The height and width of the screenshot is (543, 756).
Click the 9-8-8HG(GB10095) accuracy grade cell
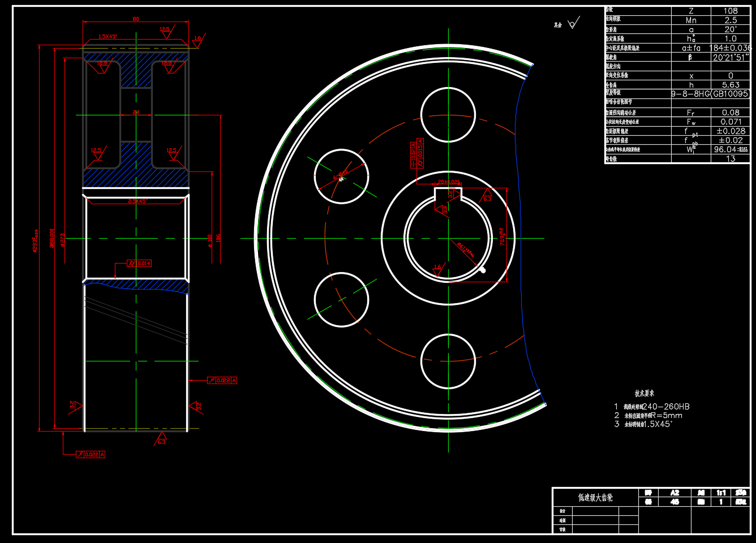point(710,94)
